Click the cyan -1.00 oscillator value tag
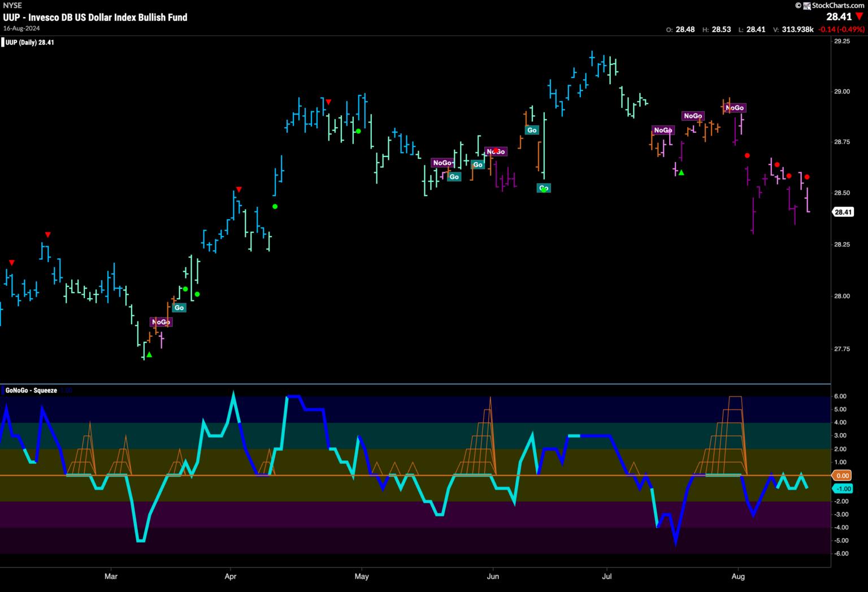Image resolution: width=868 pixels, height=592 pixels. [843, 489]
